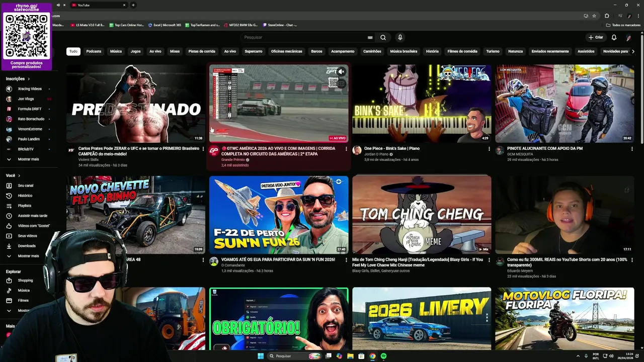Unmute the GTWC live preview speaker icon
644x362 pixels.
pyautogui.click(x=341, y=72)
